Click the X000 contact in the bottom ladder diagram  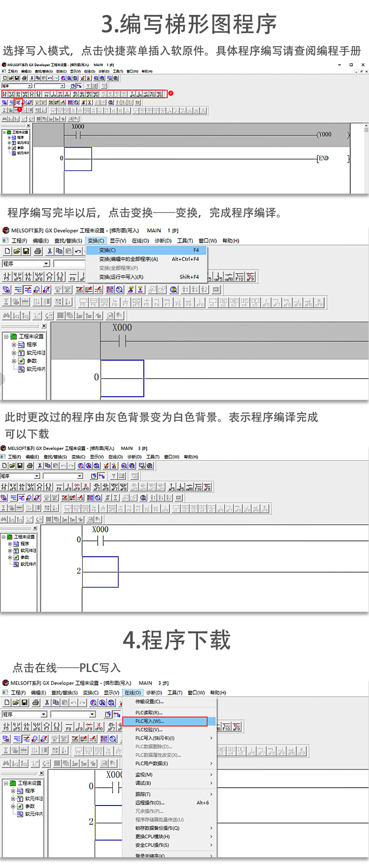pos(114,788)
